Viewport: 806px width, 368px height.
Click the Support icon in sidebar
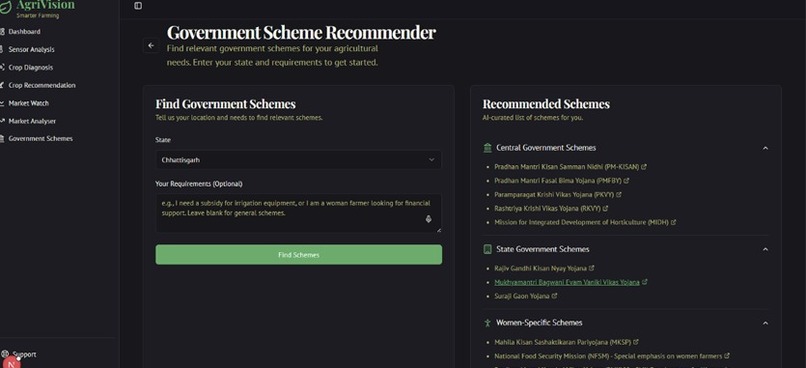[x=5, y=354]
